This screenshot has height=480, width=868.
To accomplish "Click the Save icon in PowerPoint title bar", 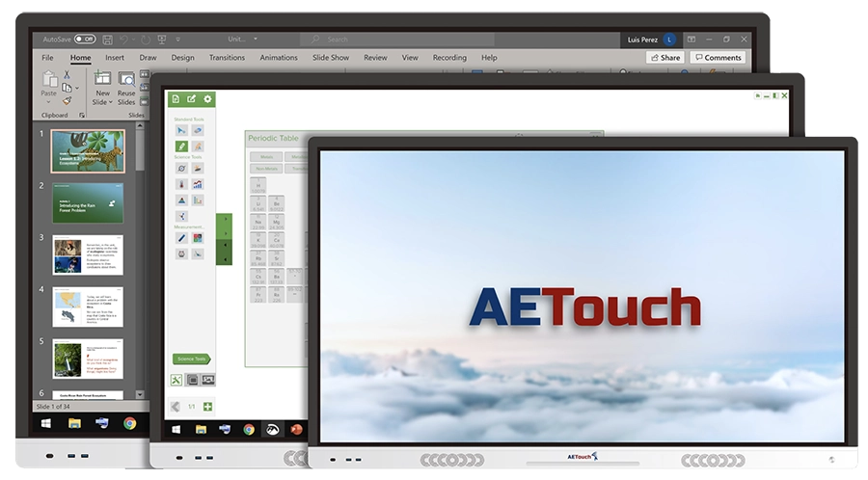I will coord(107,40).
